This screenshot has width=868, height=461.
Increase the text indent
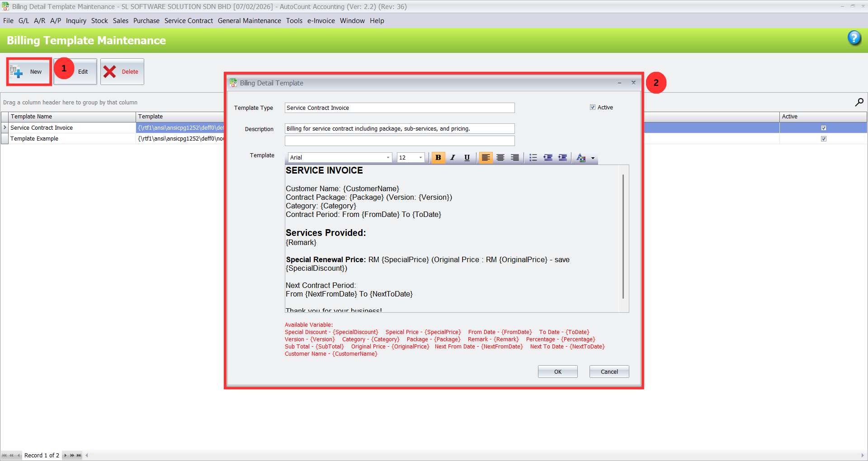[563, 158]
